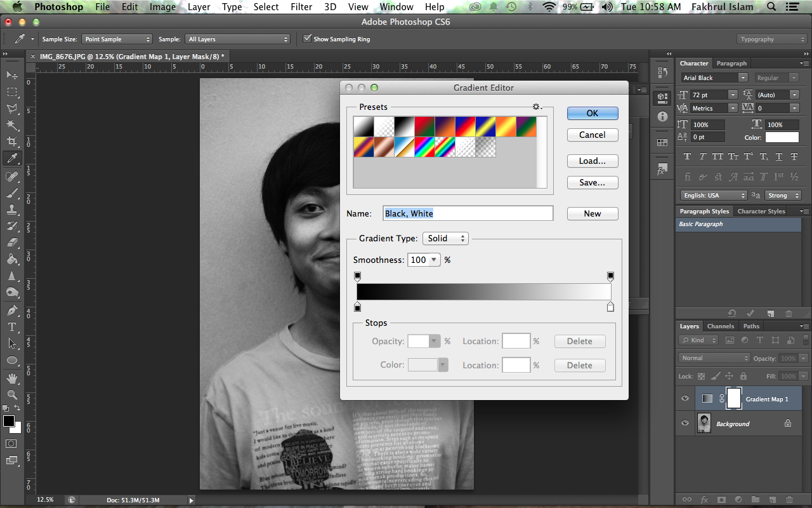This screenshot has height=508, width=812.
Task: Open the English: USA language dropdown
Action: tap(714, 196)
